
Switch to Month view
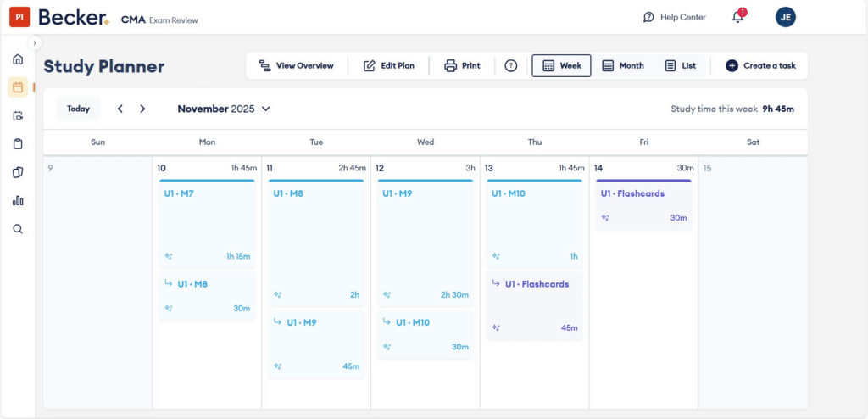point(623,65)
